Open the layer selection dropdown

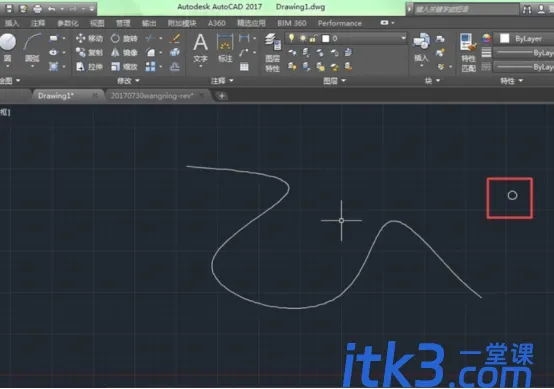click(x=403, y=38)
